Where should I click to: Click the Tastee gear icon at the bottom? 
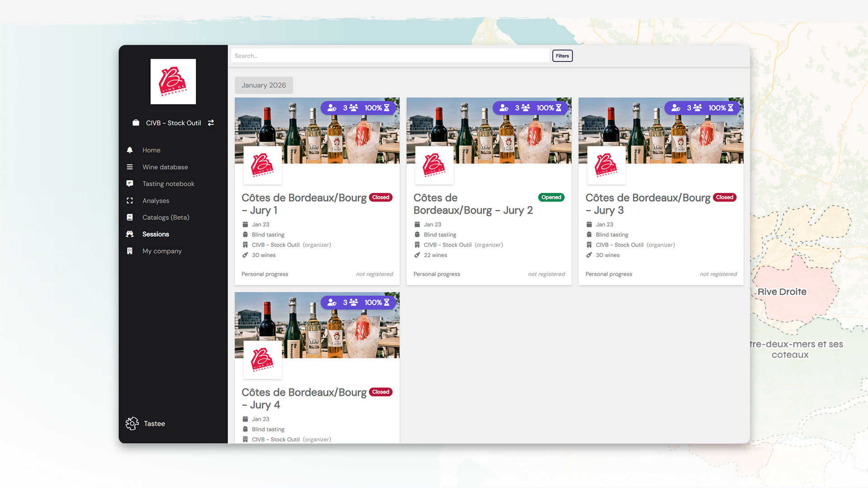click(x=132, y=423)
